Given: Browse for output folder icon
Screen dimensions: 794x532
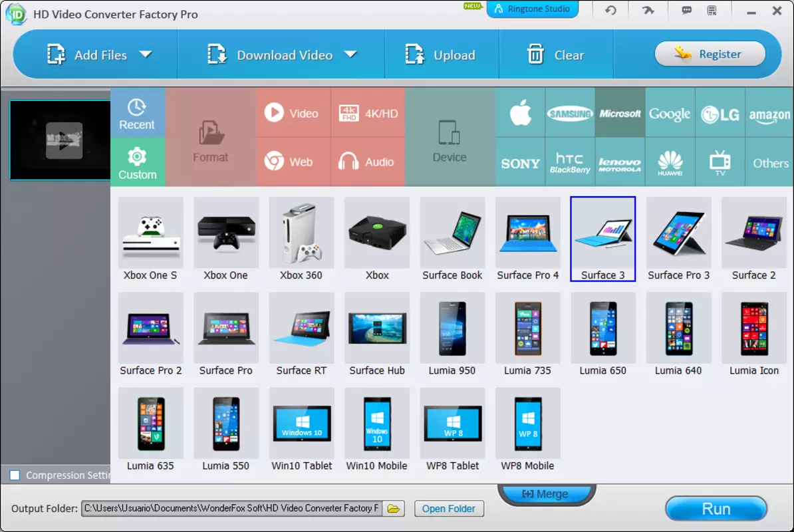Looking at the screenshot, I should [x=394, y=508].
